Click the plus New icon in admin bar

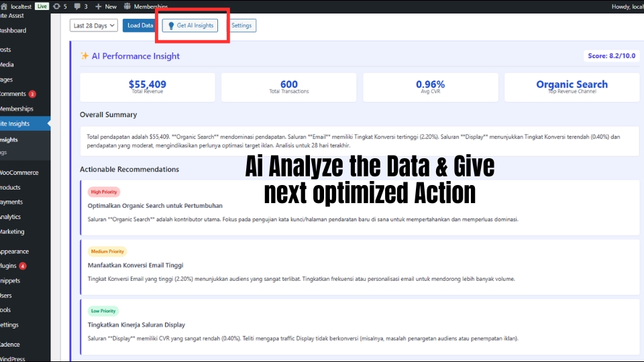(99, 6)
